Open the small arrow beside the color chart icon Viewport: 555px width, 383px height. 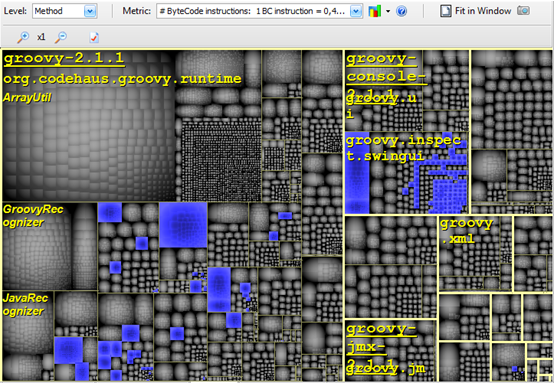(388, 11)
